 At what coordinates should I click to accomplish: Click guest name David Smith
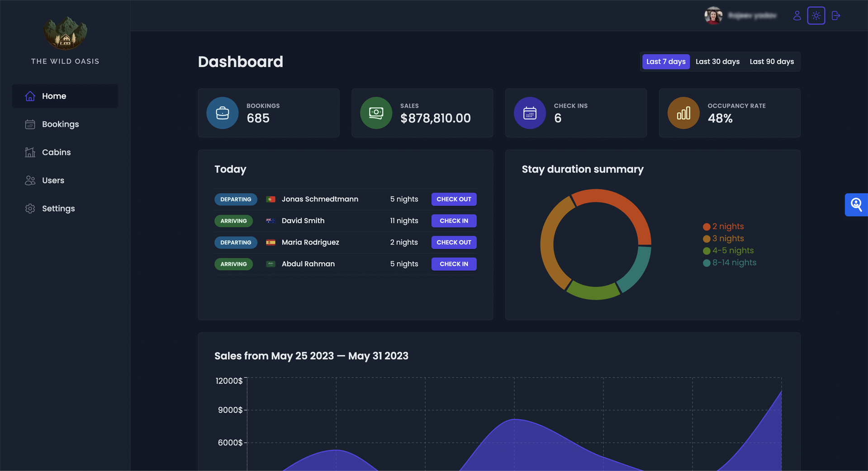303,221
